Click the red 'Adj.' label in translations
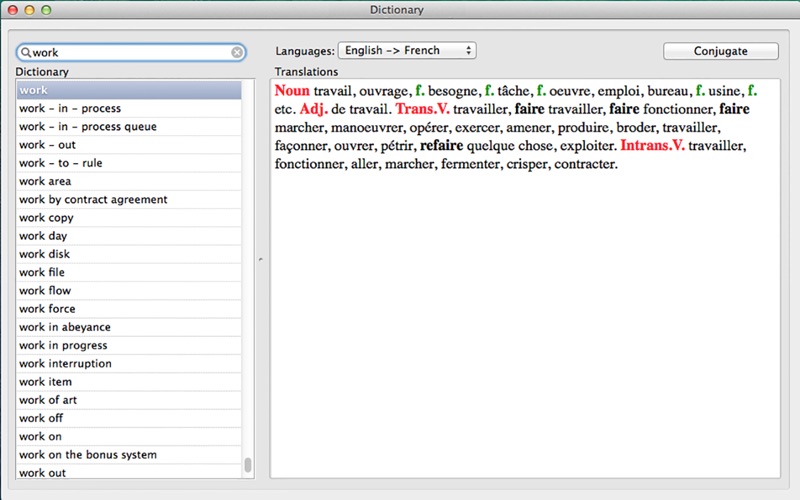The height and width of the screenshot is (500, 800). click(313, 109)
